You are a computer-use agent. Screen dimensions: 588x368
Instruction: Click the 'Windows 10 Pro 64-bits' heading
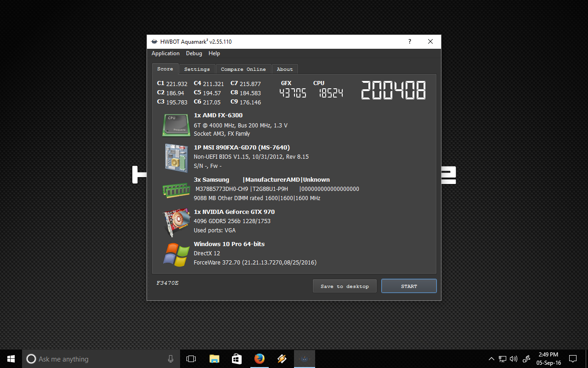[x=229, y=244]
